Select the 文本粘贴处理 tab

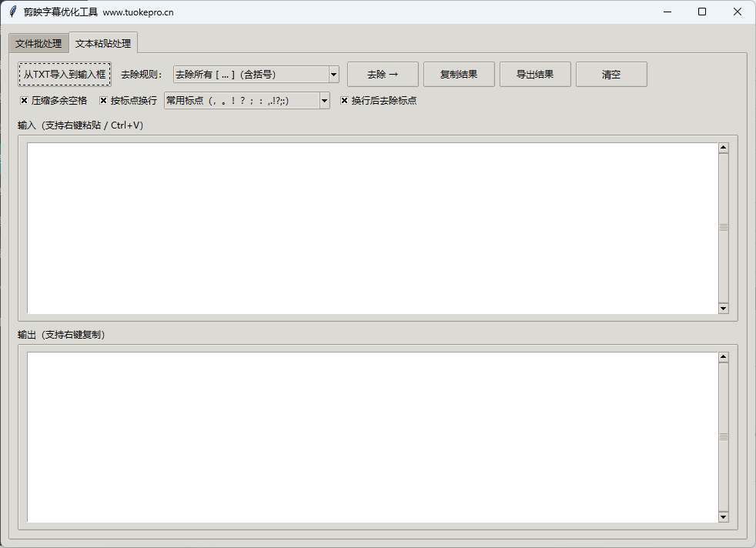pyautogui.click(x=103, y=44)
